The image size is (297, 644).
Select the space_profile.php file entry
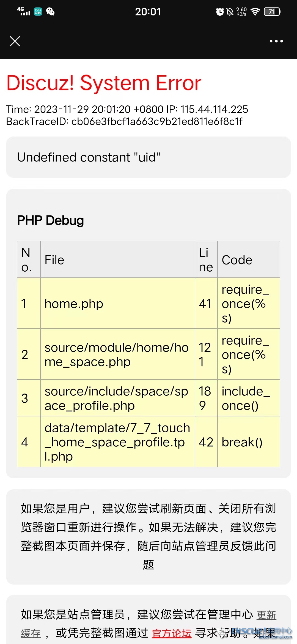pos(116,398)
